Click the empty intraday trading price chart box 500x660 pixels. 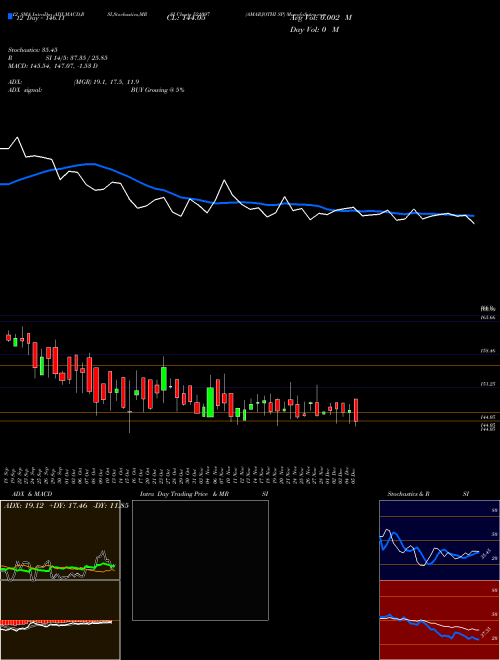click(x=200, y=560)
